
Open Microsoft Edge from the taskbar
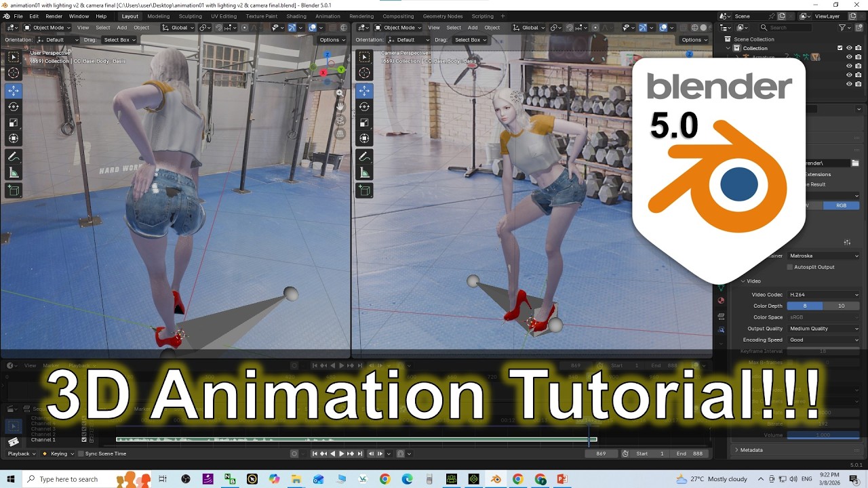[x=407, y=479]
